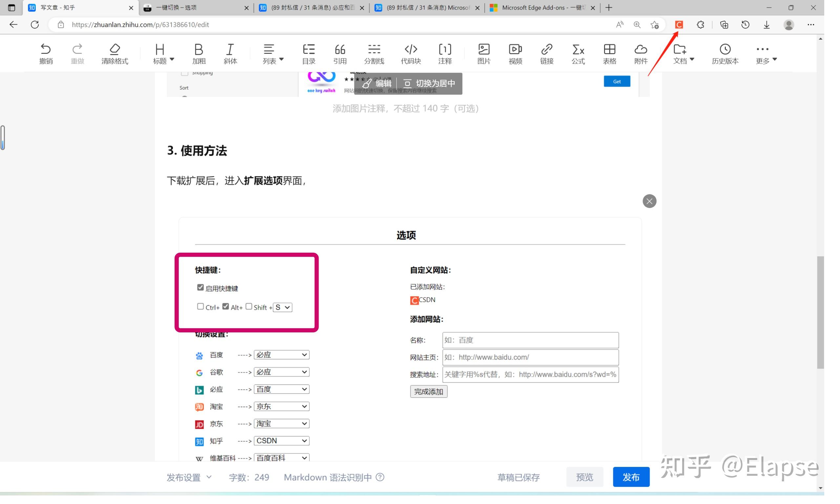Click Markdown 语法识别中 help icon
This screenshot has width=840, height=504.
(x=380, y=477)
